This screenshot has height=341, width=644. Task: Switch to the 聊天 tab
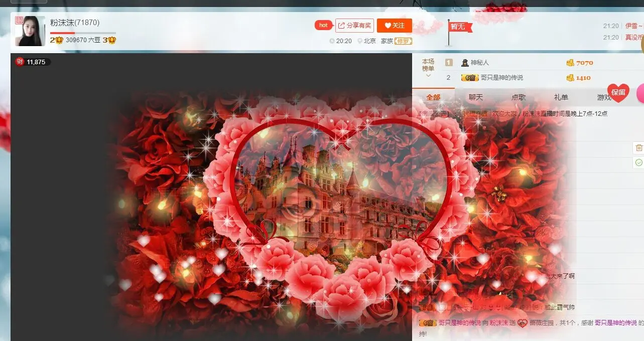point(476,97)
